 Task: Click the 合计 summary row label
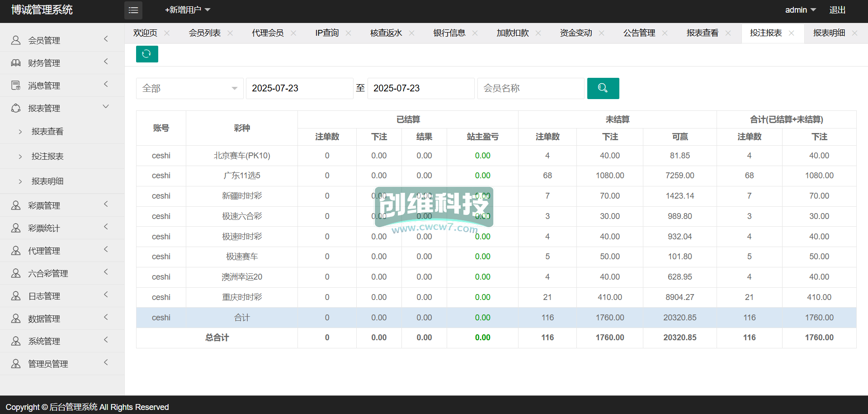pos(242,318)
